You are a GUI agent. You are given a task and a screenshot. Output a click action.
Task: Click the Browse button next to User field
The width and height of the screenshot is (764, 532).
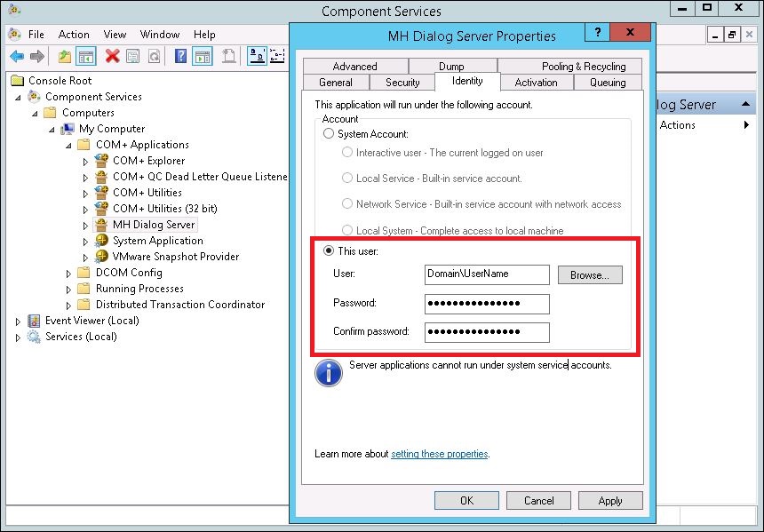589,274
